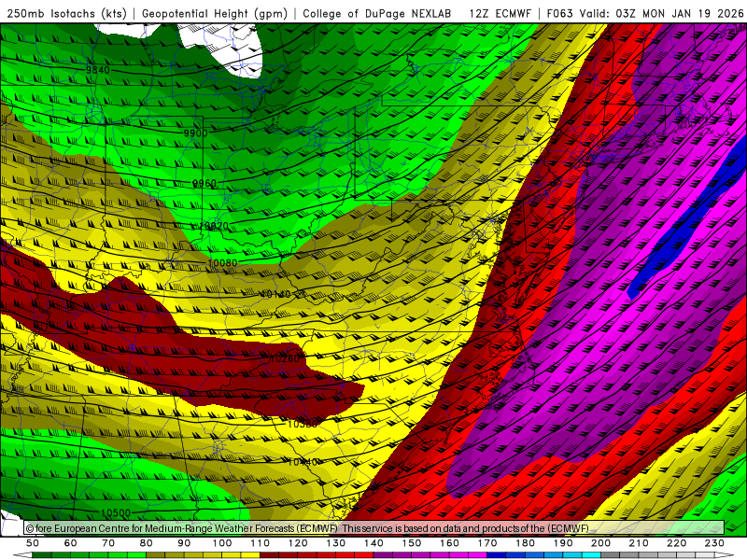747x560 pixels.
Task: Click the ECMWF copyright notice banner
Action: tap(374, 528)
